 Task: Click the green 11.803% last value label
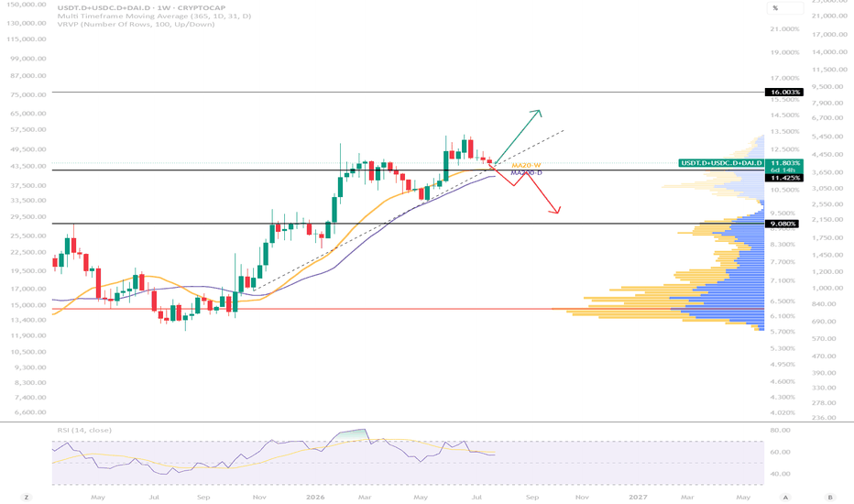(x=784, y=163)
